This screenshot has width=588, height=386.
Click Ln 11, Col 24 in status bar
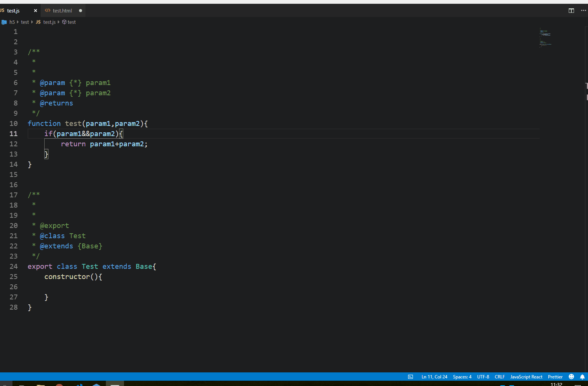(434, 377)
